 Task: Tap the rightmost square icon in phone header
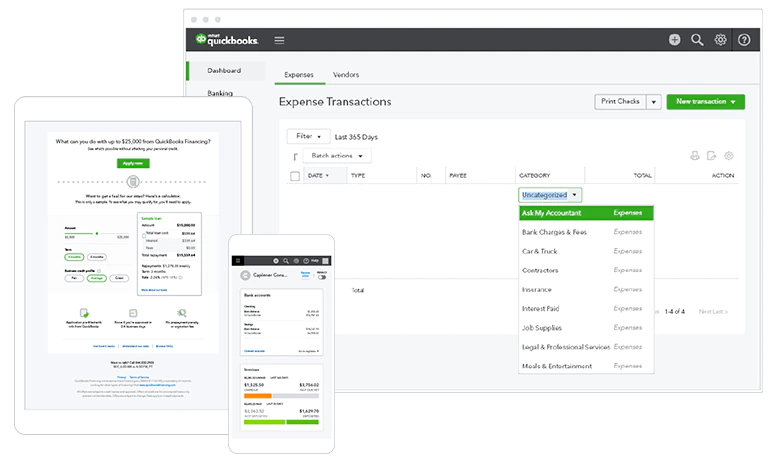click(326, 261)
